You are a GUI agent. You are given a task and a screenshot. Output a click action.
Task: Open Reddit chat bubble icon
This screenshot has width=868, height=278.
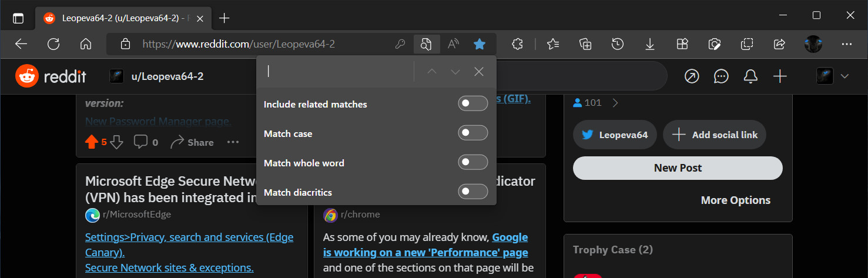click(x=721, y=76)
